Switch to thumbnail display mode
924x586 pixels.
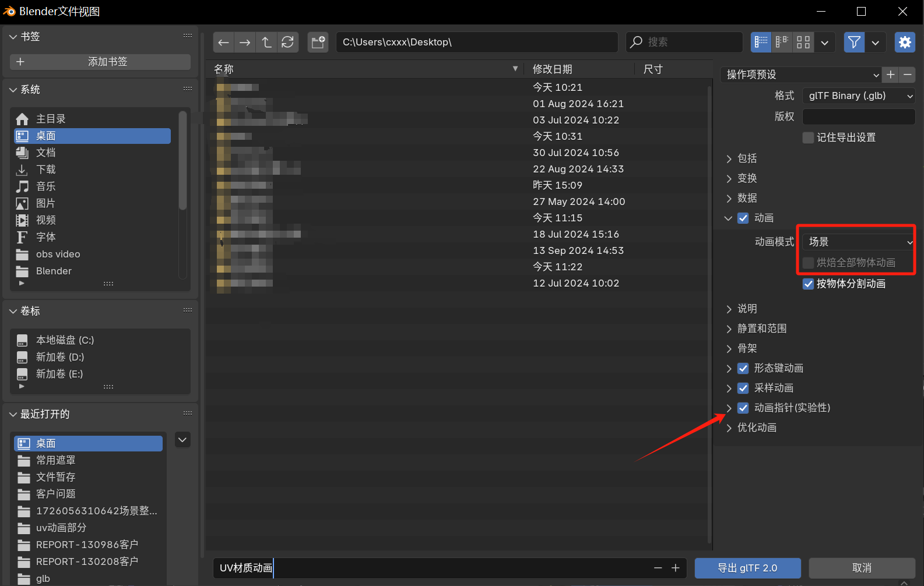coord(803,42)
